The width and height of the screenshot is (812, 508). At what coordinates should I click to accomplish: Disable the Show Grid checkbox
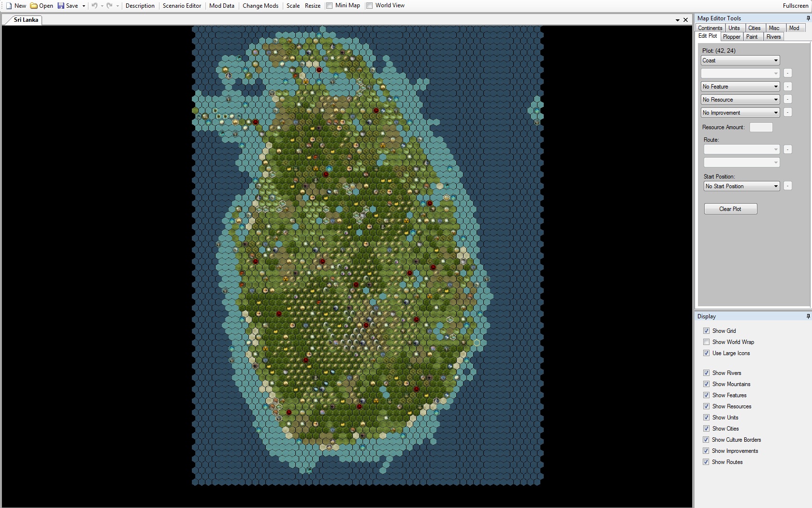click(x=707, y=331)
